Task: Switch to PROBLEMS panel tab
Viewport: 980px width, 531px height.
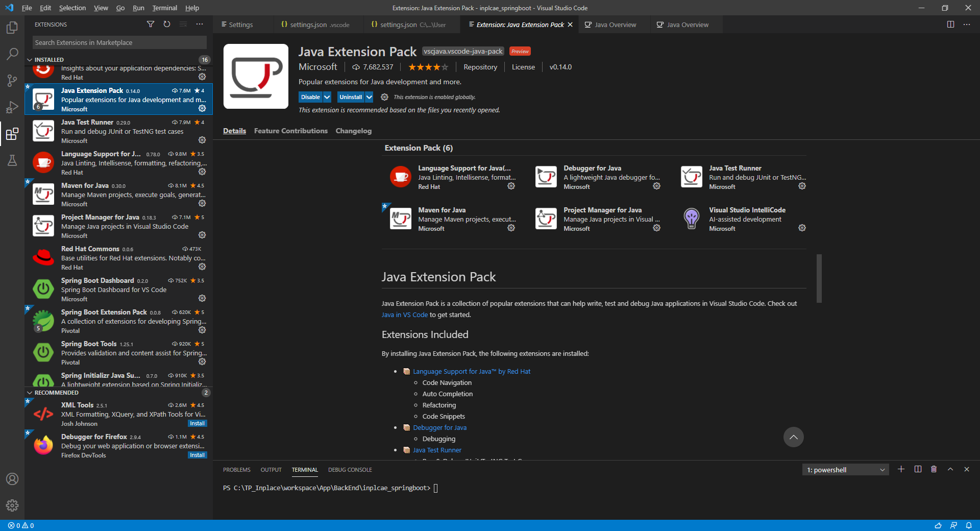Action: coord(237,470)
